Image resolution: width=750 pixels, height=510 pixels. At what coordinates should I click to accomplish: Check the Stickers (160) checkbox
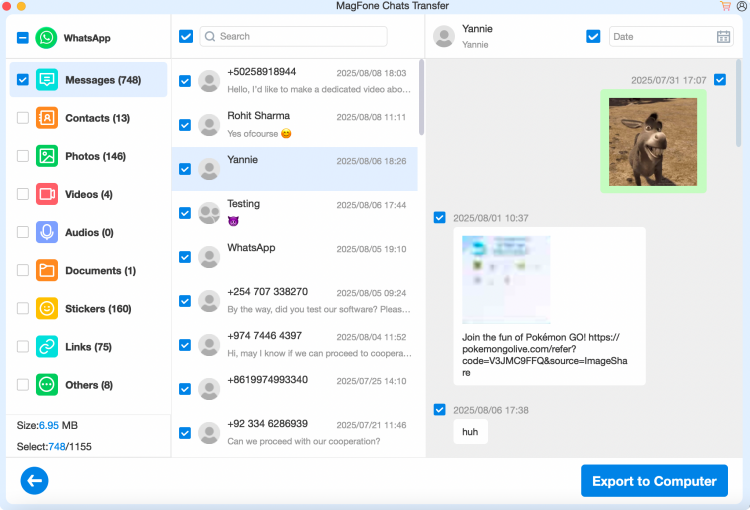coord(22,309)
